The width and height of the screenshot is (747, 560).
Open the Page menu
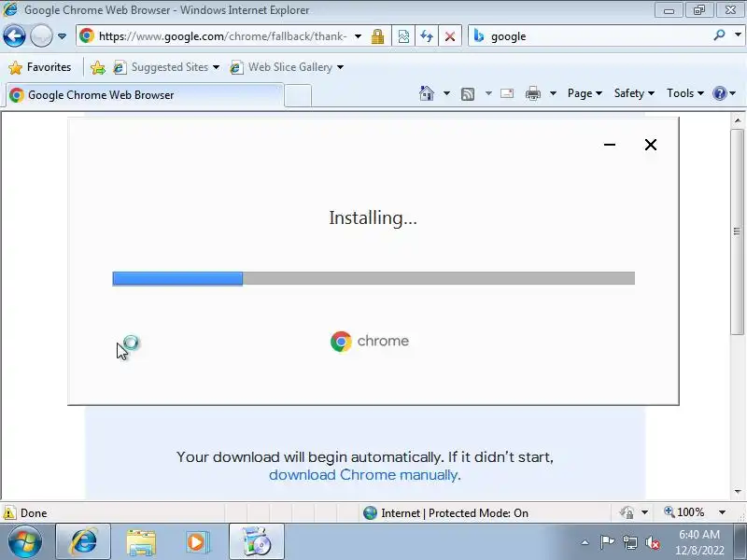585,93
